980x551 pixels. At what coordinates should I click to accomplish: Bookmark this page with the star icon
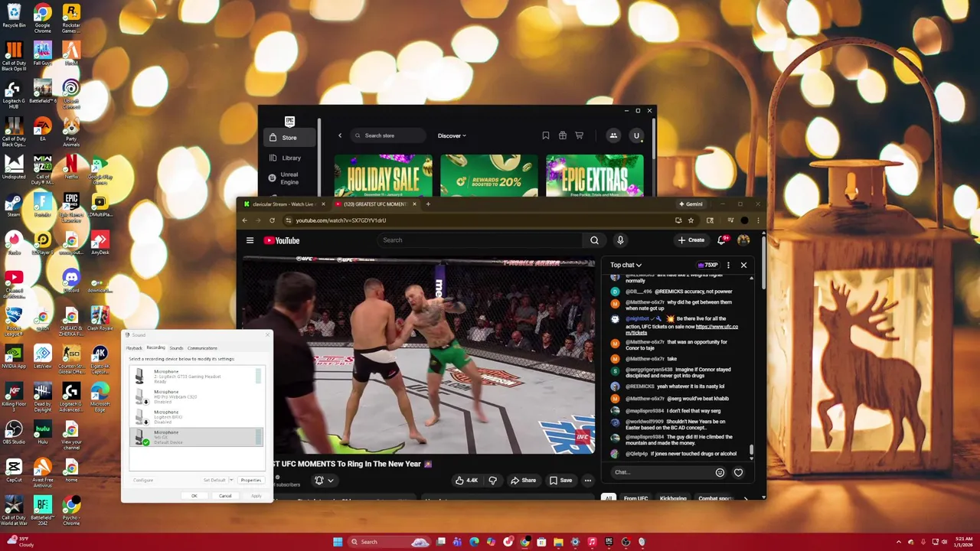coord(691,220)
